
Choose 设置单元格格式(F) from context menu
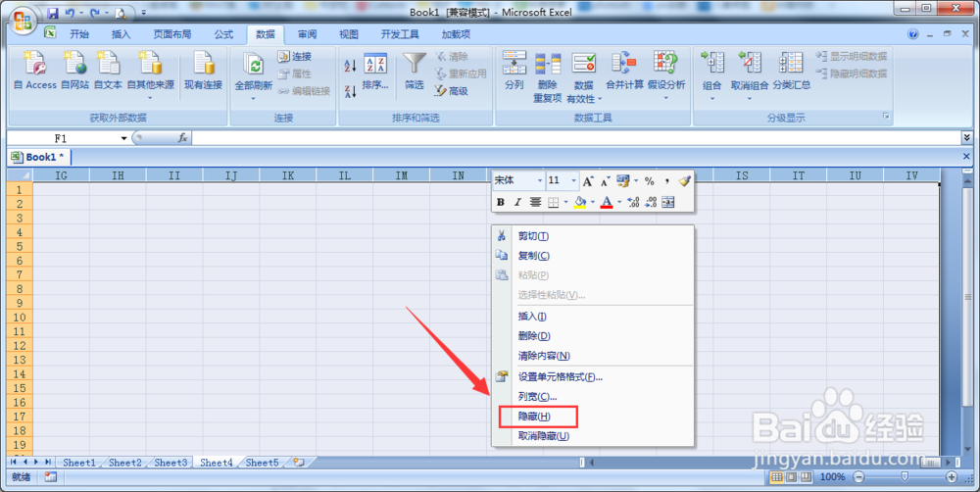(593, 377)
